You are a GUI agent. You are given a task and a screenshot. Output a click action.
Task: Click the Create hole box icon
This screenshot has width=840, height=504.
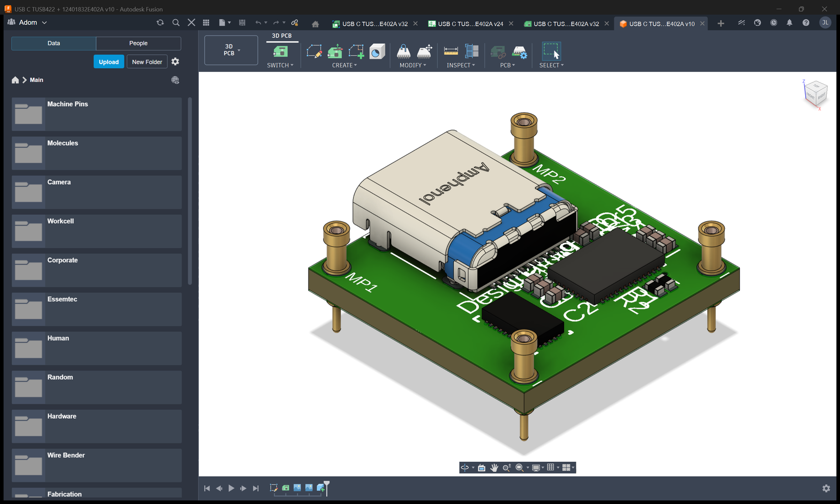(x=377, y=51)
